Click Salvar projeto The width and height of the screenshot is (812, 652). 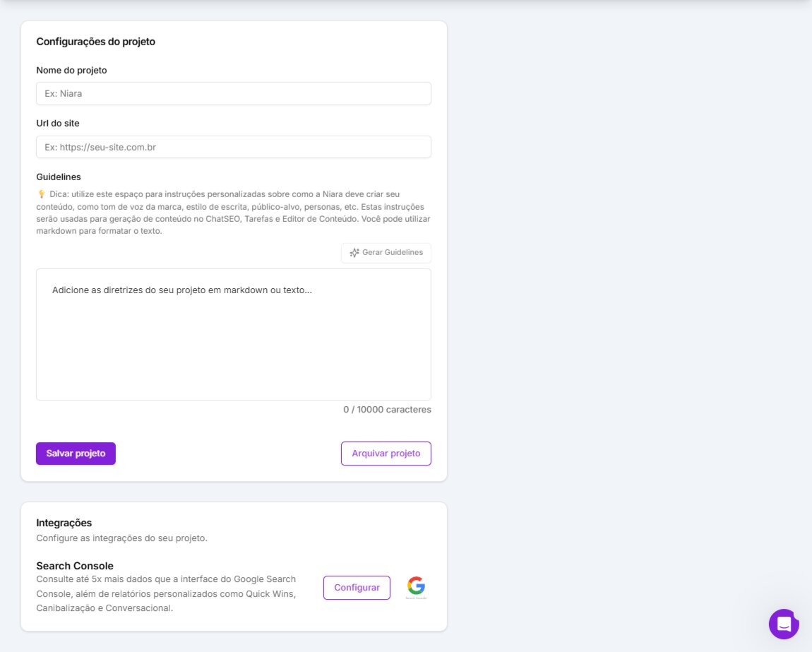76,453
